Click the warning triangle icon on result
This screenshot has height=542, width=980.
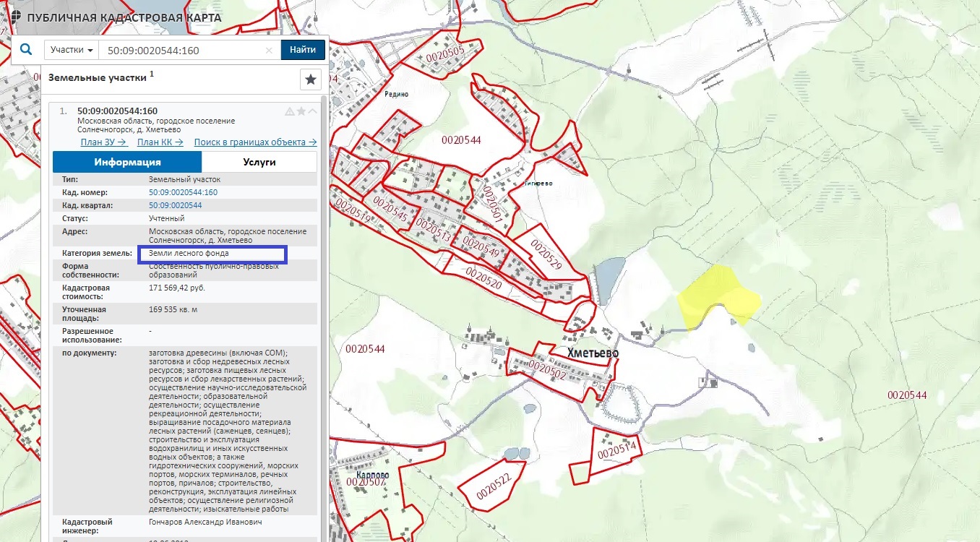[x=290, y=111]
